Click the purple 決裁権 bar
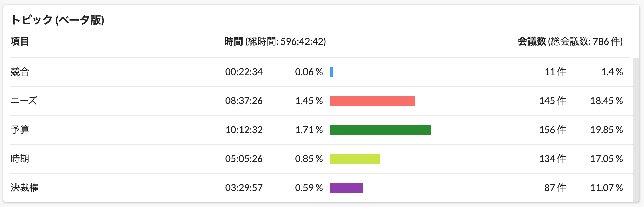Viewport: 644px width, 207px height. pos(347,188)
